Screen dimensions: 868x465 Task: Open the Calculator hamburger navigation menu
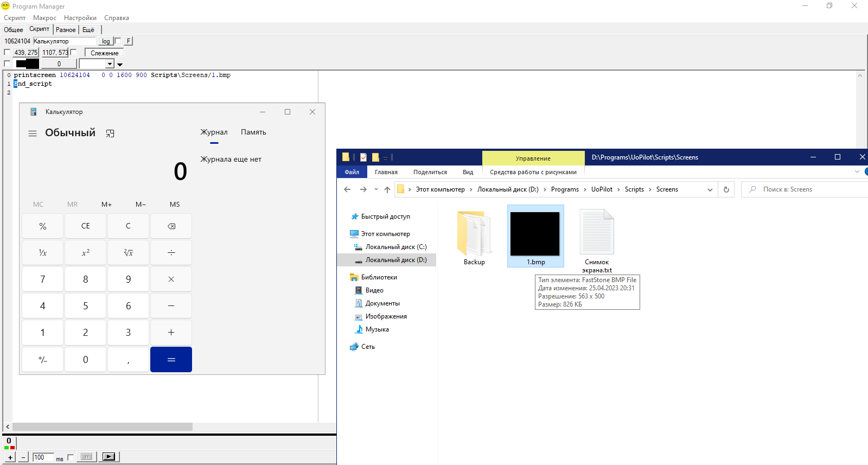coord(33,133)
